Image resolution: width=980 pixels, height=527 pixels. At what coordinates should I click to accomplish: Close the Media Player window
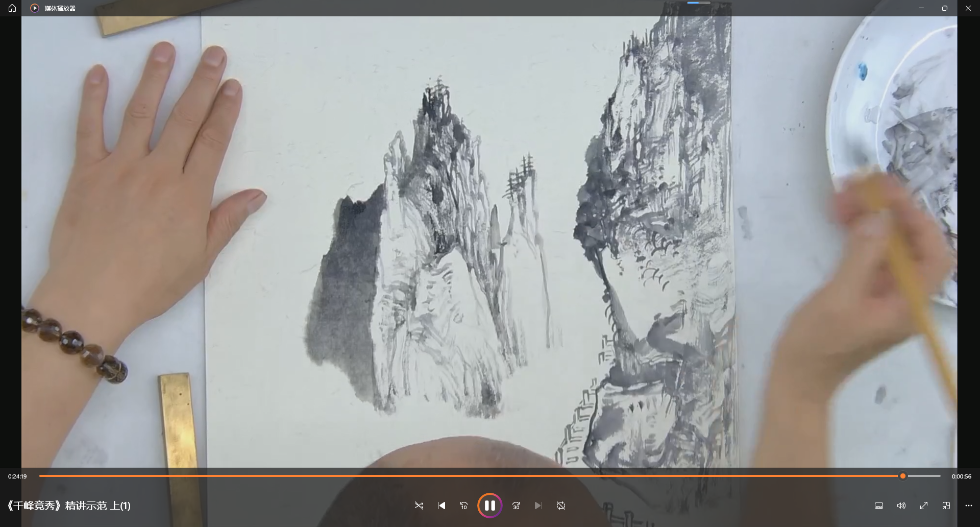pyautogui.click(x=968, y=8)
